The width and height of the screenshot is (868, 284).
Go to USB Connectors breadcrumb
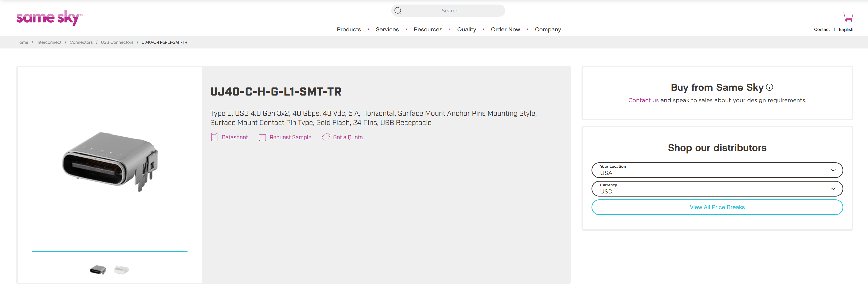(x=117, y=42)
